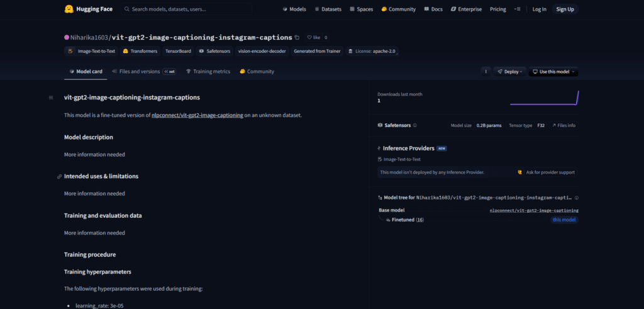Click the Safetensors info circle icon
This screenshot has width=644, height=309.
pos(415,125)
